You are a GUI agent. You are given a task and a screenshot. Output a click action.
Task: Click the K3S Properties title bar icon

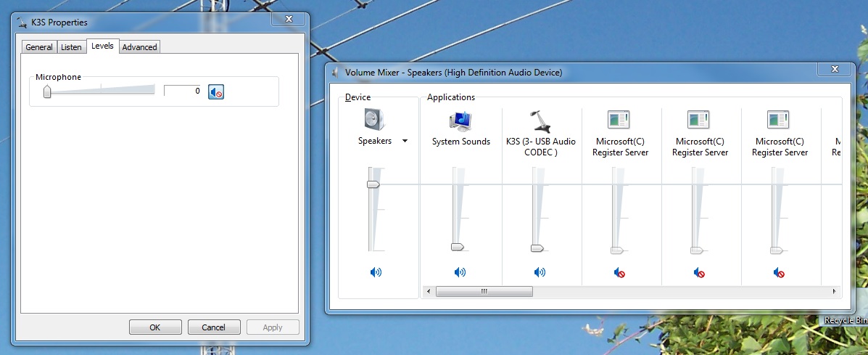(22, 23)
